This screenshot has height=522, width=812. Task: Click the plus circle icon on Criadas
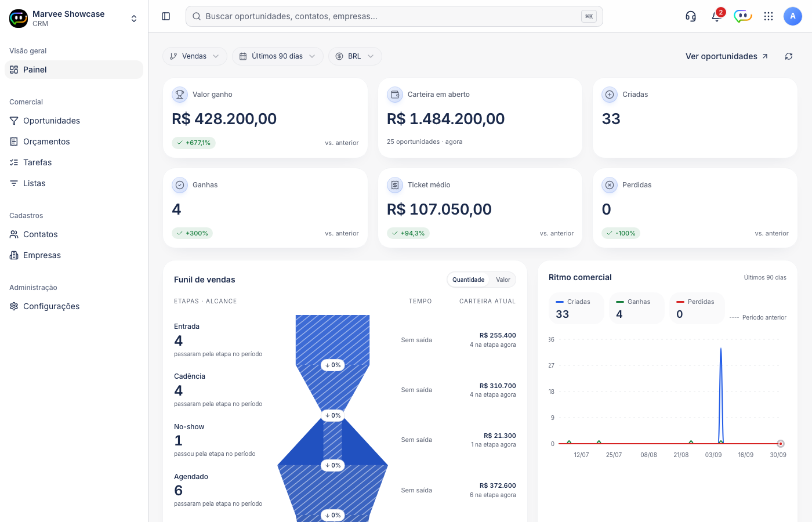pyautogui.click(x=610, y=95)
